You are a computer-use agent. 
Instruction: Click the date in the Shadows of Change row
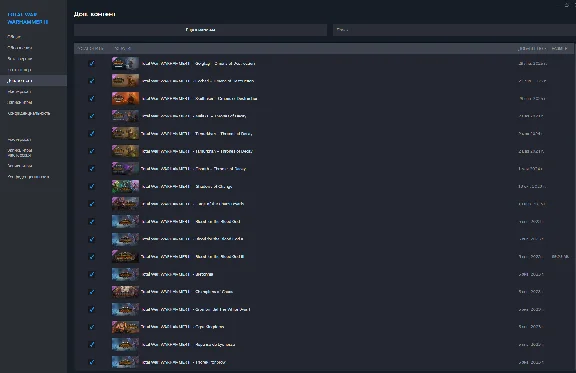pyautogui.click(x=532, y=187)
